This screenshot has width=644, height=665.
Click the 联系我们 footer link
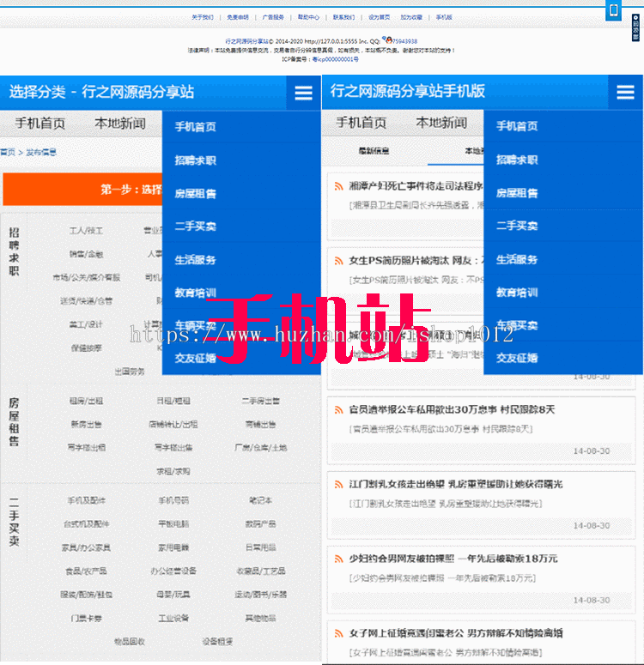(343, 17)
